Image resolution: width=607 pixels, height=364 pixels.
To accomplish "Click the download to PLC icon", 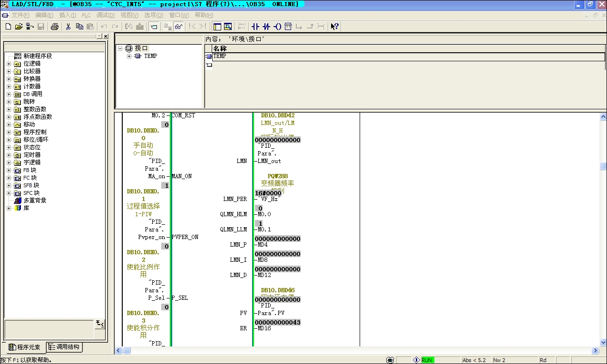I will (x=140, y=27).
